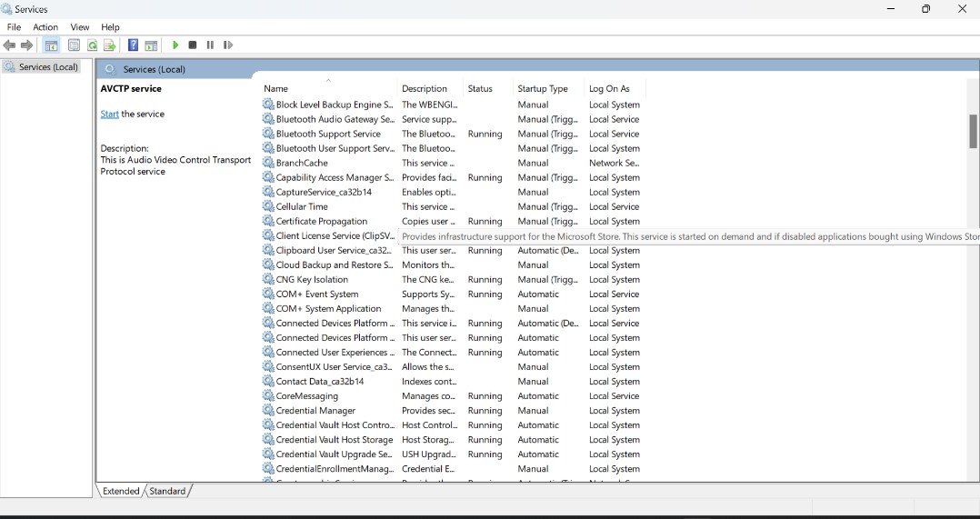Open the File menu
The image size is (980, 519).
click(14, 27)
